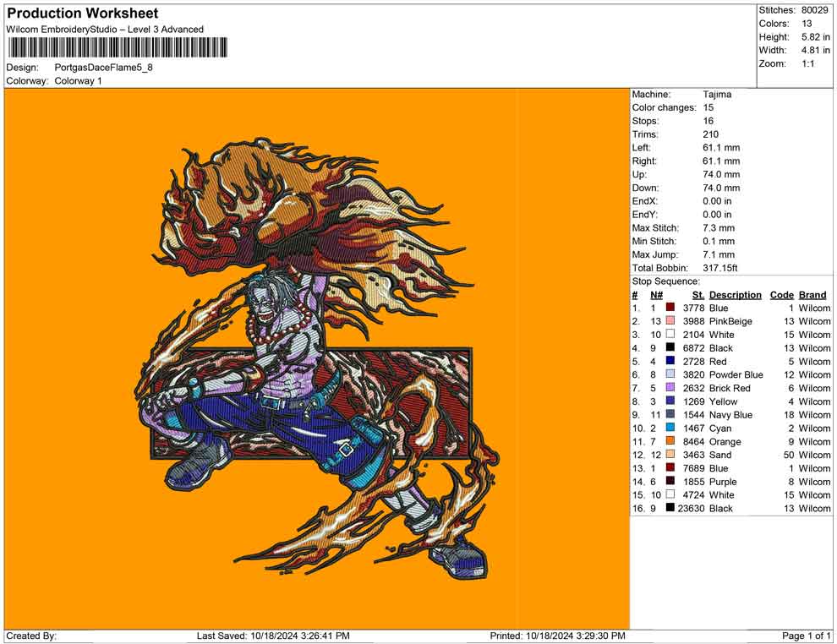
Task: Click the N# column header
Action: click(x=657, y=295)
